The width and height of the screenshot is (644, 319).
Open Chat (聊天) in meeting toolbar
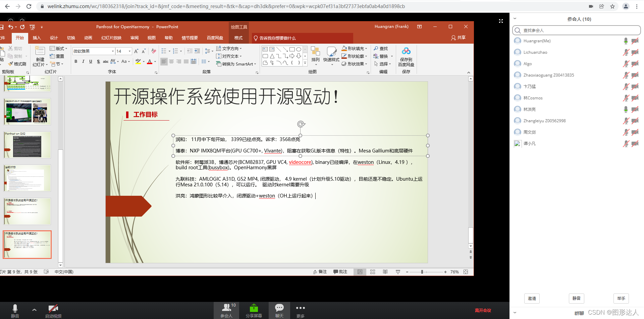tap(279, 311)
